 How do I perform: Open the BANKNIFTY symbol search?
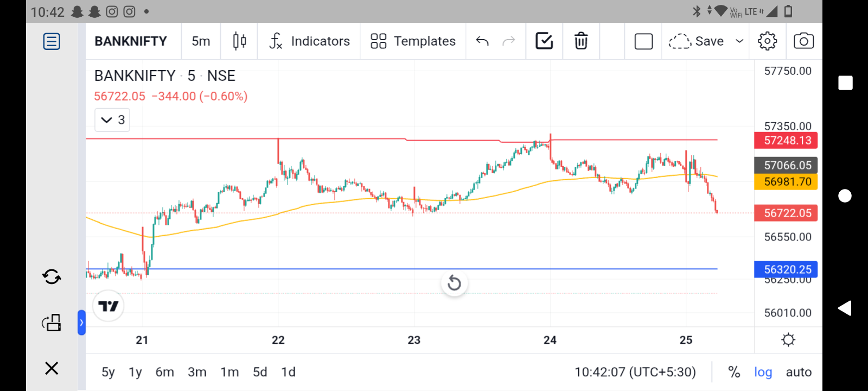tap(131, 41)
